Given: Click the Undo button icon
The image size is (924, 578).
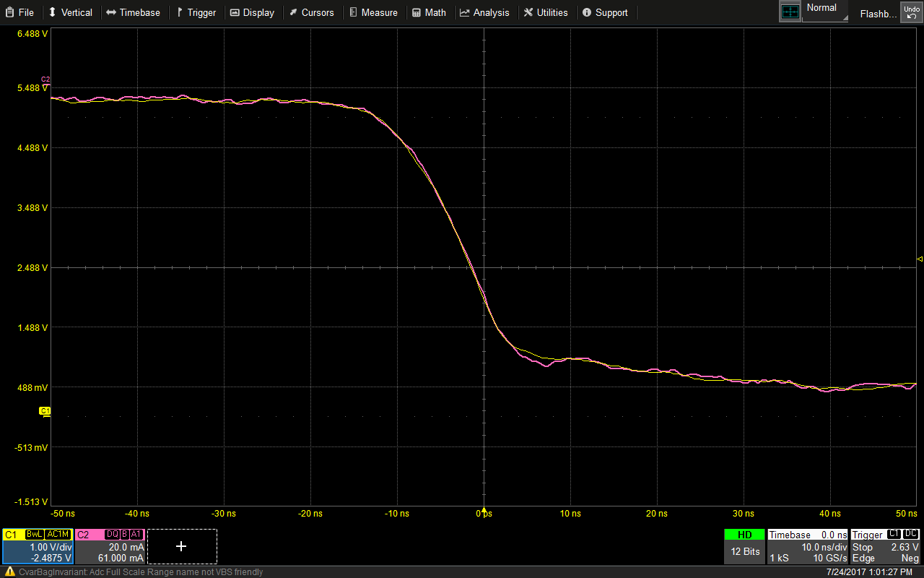Looking at the screenshot, I should tap(911, 12).
